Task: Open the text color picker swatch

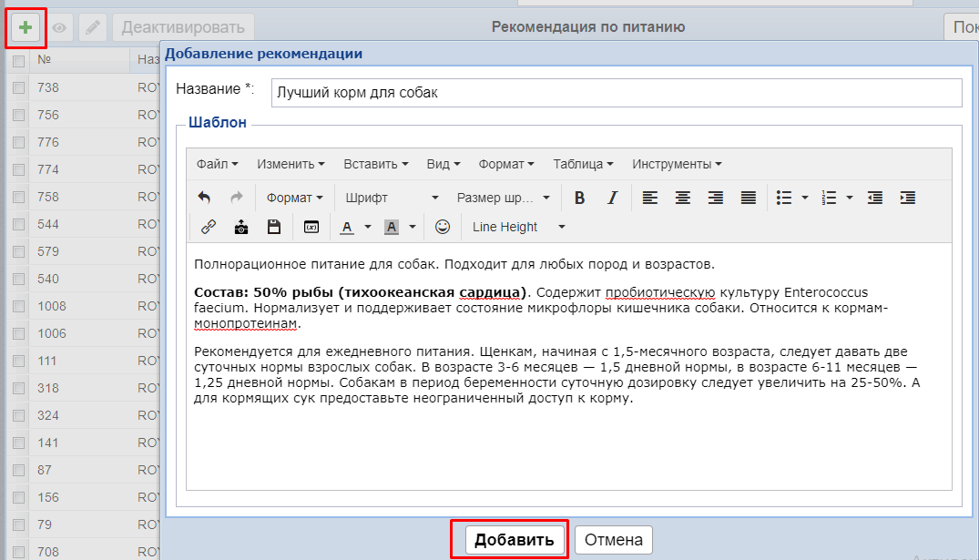Action: (347, 227)
